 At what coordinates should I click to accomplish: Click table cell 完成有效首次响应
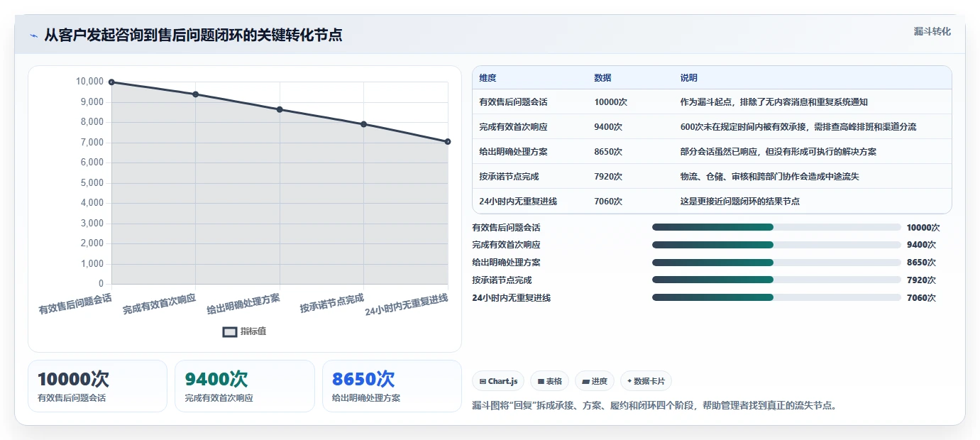(513, 127)
